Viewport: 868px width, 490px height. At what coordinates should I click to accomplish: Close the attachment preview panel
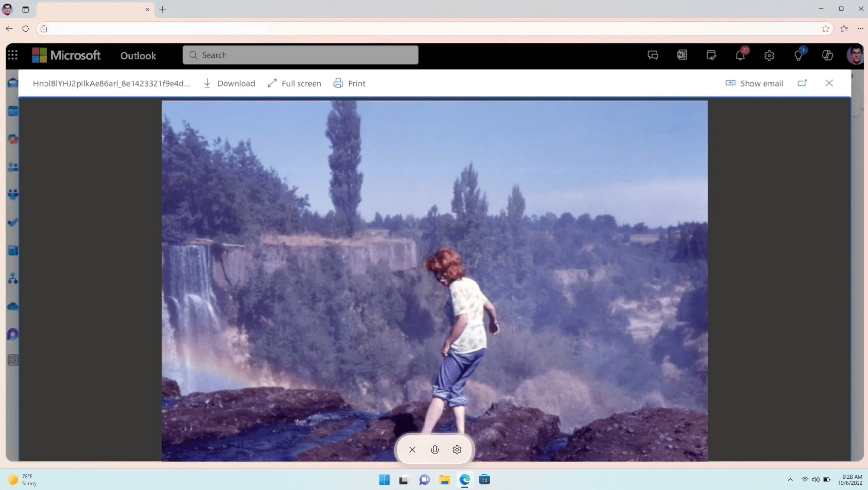tap(829, 83)
